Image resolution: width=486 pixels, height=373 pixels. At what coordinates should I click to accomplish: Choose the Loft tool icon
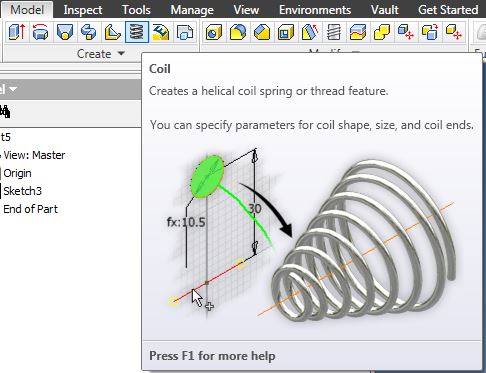(65, 32)
